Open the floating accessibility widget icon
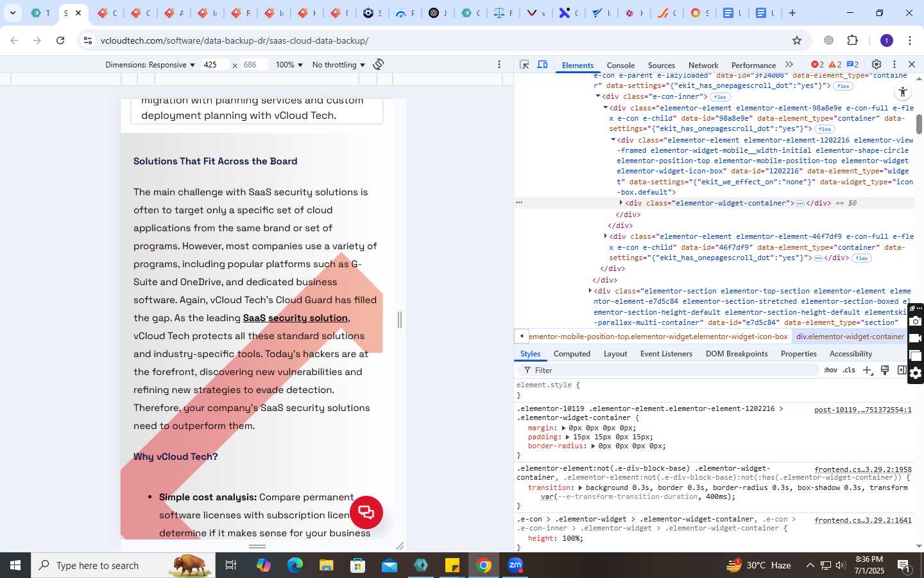 pos(902,92)
